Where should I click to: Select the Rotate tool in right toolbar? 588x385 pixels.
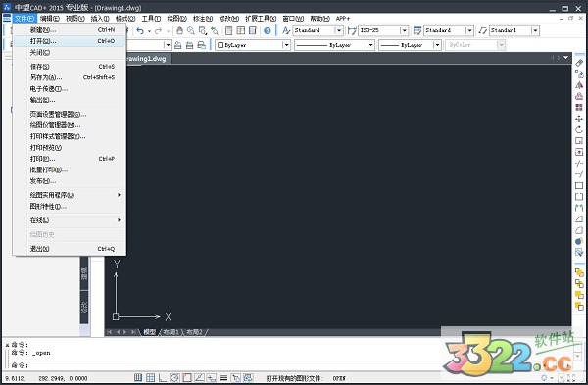(x=579, y=129)
